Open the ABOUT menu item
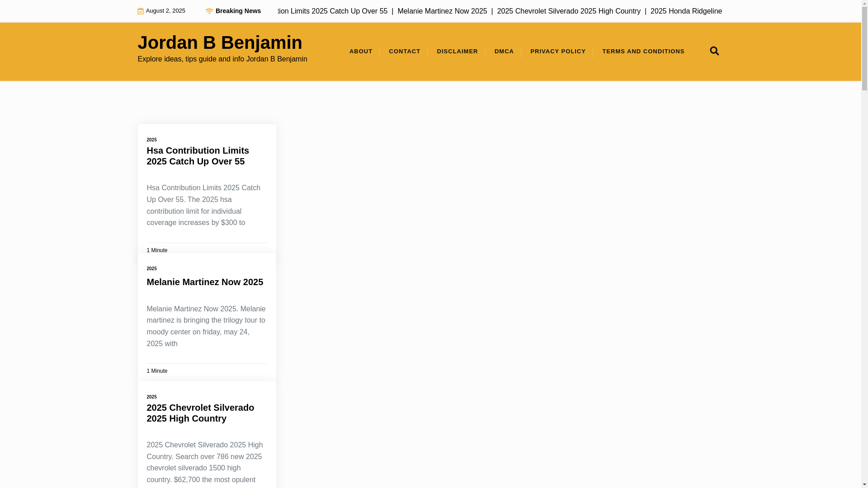 361,52
